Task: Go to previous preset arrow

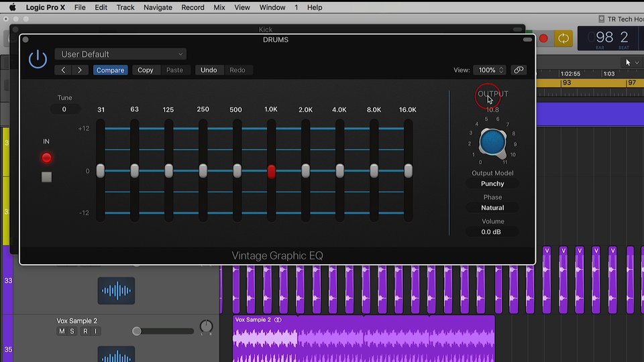Action: [63, 70]
